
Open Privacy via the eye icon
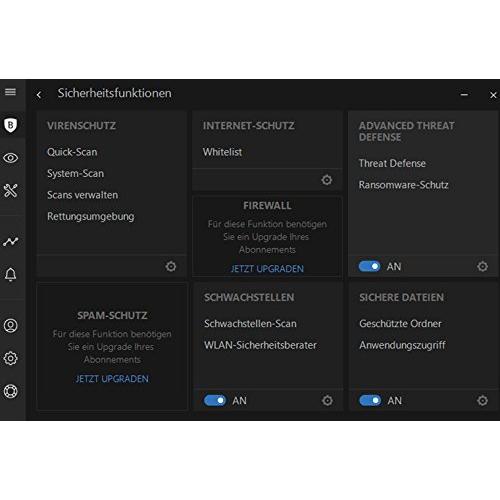[10, 158]
